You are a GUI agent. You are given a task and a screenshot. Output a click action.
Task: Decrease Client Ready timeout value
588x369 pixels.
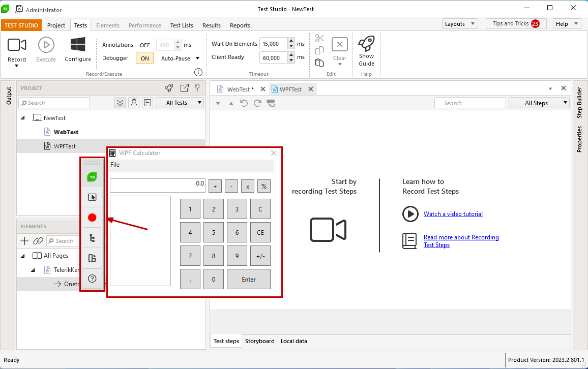[291, 60]
